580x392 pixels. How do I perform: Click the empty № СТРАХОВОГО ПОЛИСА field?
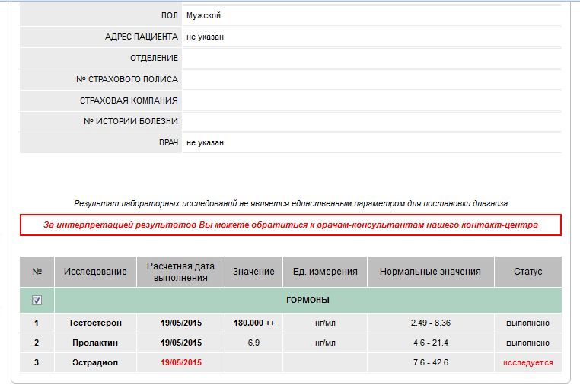tap(371, 79)
